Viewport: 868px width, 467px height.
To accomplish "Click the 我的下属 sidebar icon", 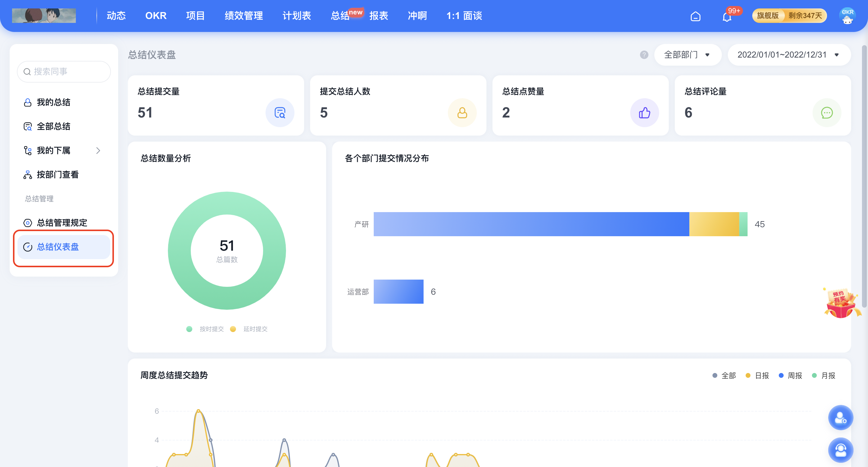I will tap(28, 151).
